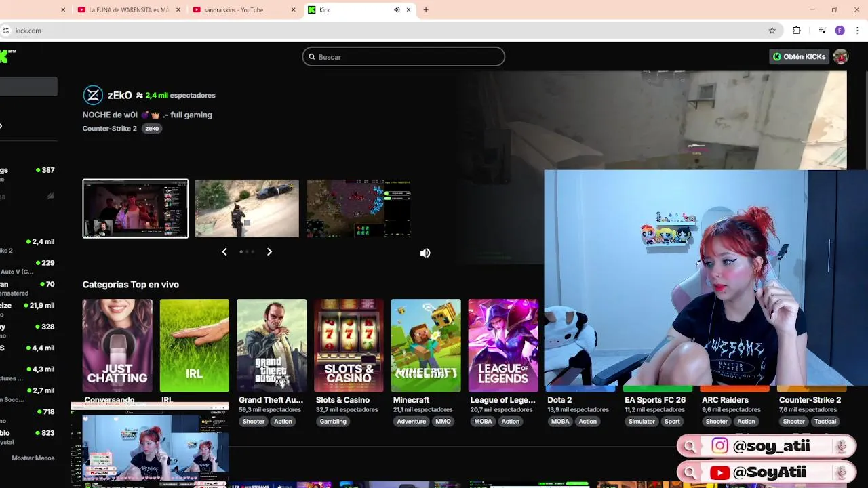Click the Shooter tag under Grand Theft Auto
The width and height of the screenshot is (868, 488).
(254, 422)
